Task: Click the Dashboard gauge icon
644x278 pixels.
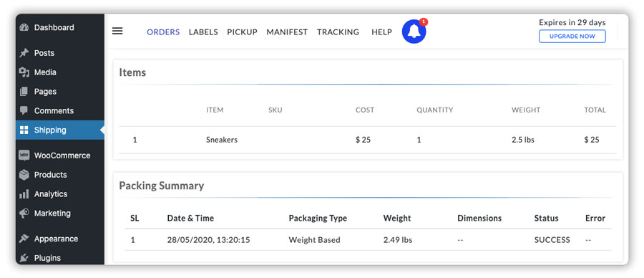Action: 24,27
